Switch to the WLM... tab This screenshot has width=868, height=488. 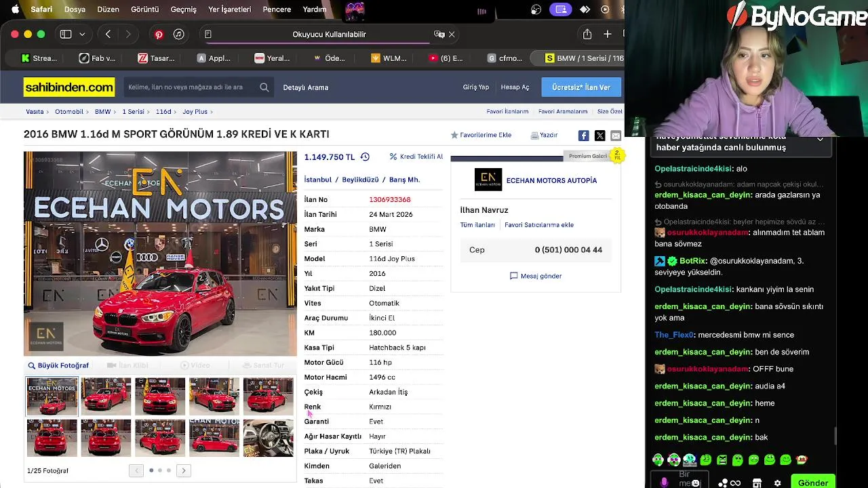pos(389,58)
